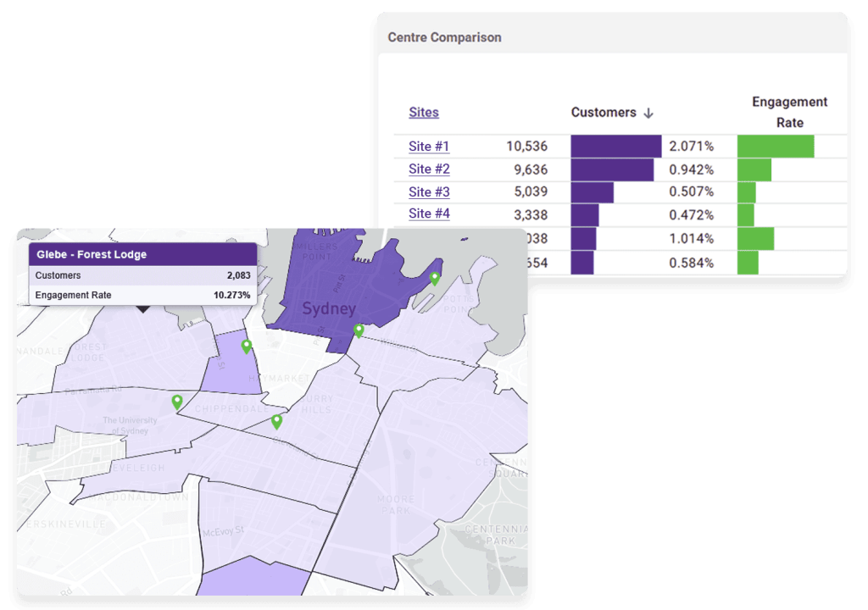This screenshot has height=610, width=868.
Task: Select the purple customers bar for Site #1
Action: click(615, 147)
